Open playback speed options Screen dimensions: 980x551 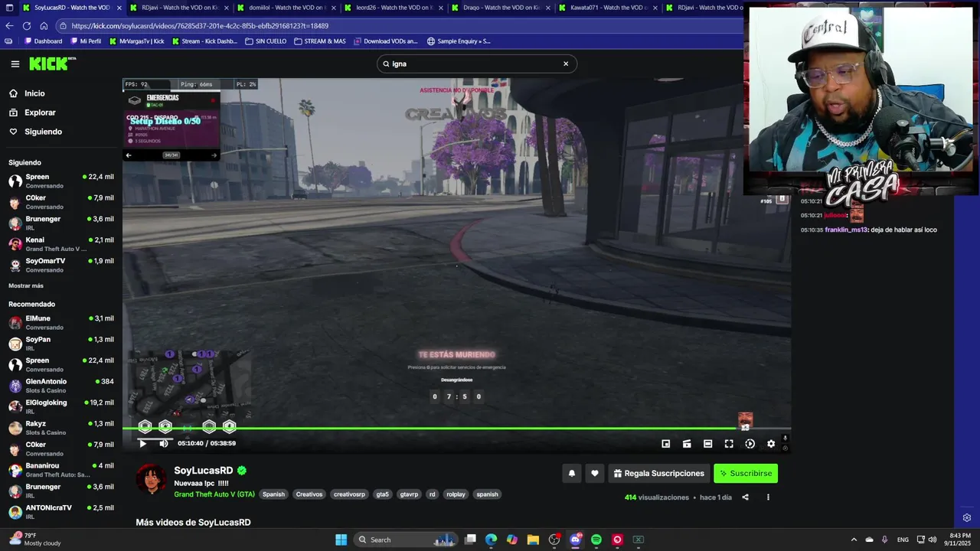coord(750,444)
